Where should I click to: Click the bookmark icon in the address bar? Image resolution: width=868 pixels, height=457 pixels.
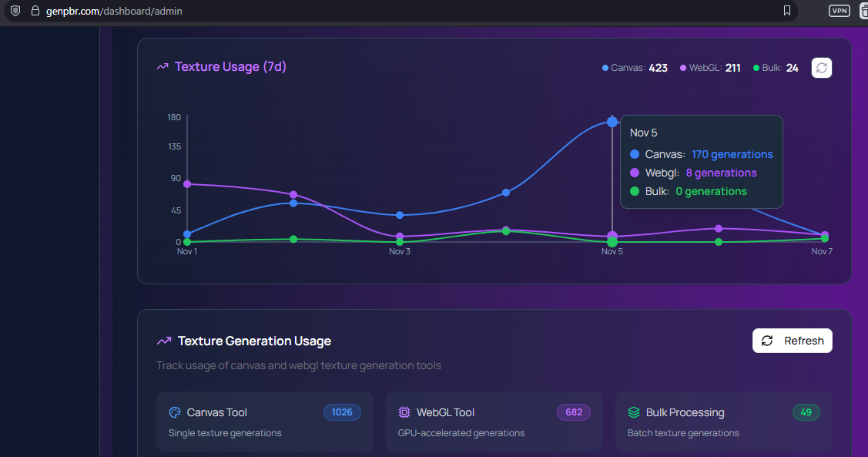(x=786, y=11)
